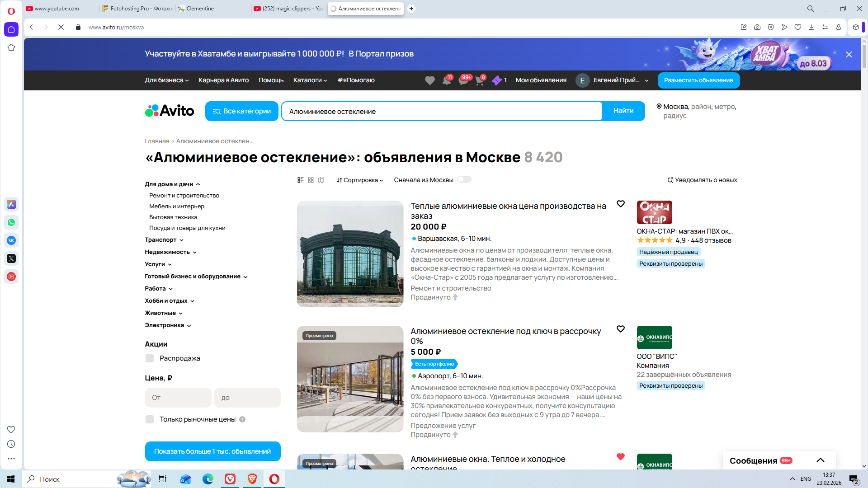Add first window listing to favorites
The image size is (868, 488).
point(620,204)
